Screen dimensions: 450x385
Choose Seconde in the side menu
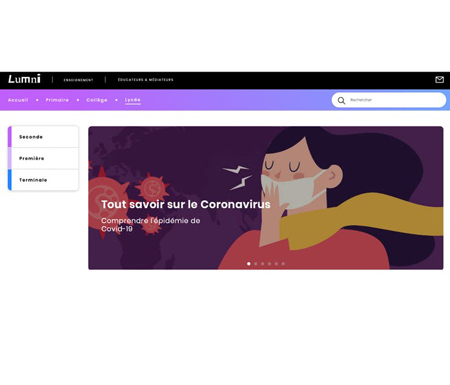click(x=43, y=137)
